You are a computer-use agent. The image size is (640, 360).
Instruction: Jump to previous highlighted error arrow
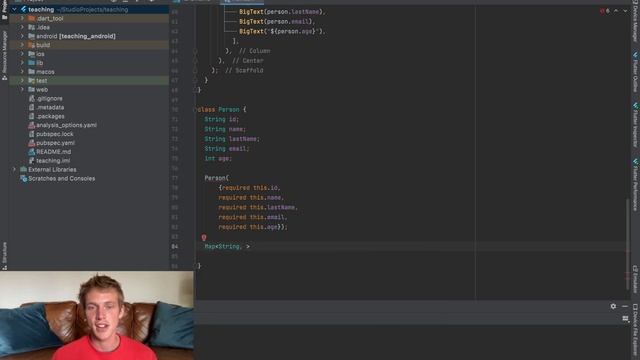click(616, 11)
